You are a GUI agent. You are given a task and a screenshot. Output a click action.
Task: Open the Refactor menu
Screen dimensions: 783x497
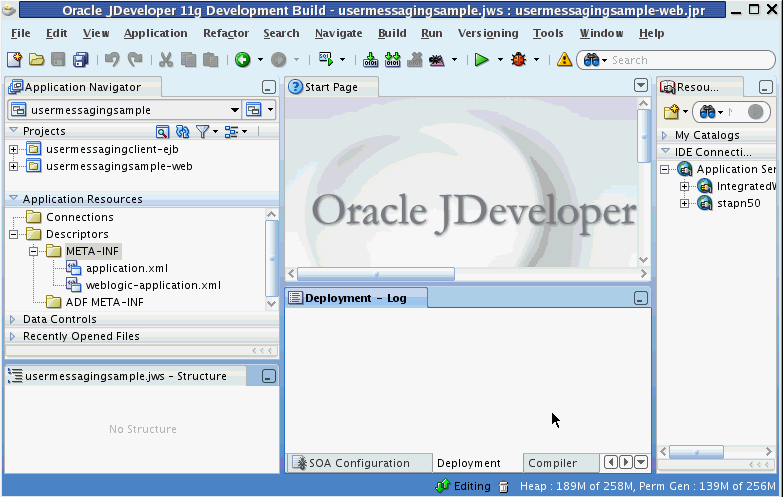pyautogui.click(x=226, y=33)
